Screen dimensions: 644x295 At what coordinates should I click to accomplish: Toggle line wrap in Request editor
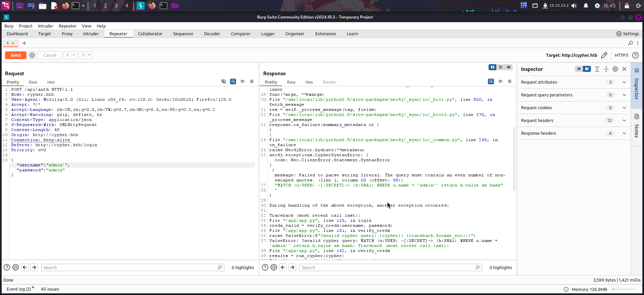click(x=233, y=81)
